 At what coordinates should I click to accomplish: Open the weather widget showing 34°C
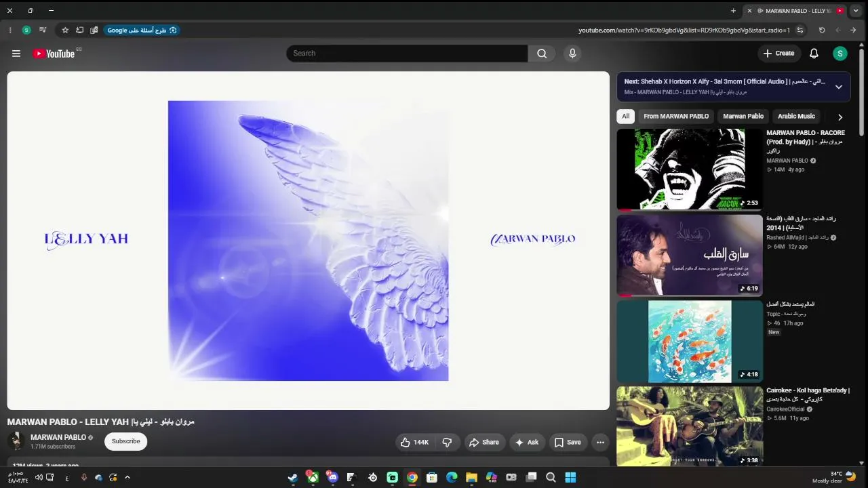(x=835, y=477)
